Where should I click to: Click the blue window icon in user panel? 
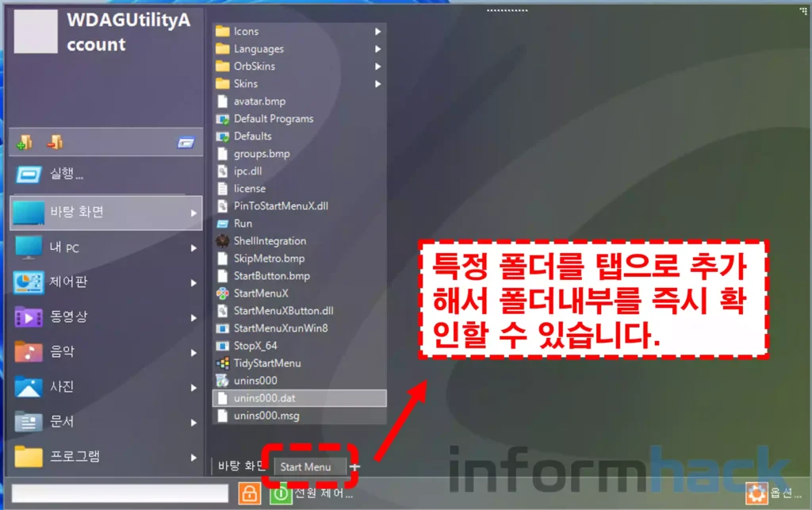pyautogui.click(x=186, y=143)
